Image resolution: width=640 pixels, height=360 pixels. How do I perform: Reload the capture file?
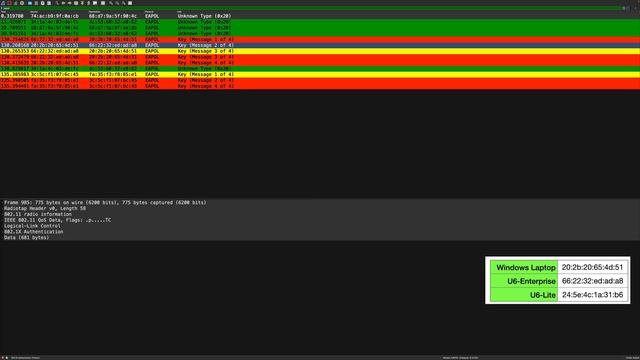point(49,3)
